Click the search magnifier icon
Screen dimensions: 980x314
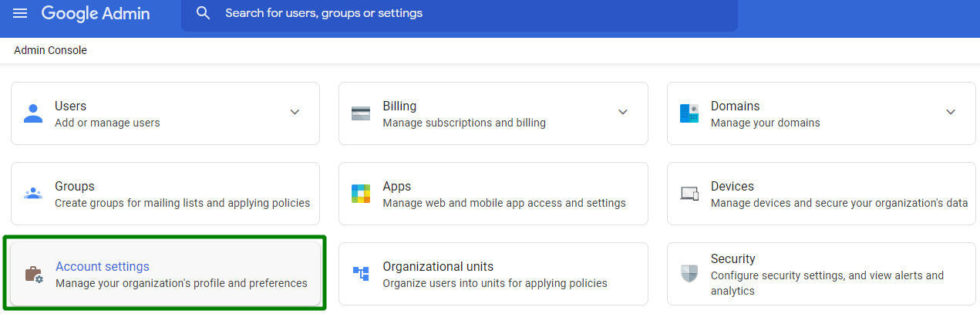click(x=203, y=13)
